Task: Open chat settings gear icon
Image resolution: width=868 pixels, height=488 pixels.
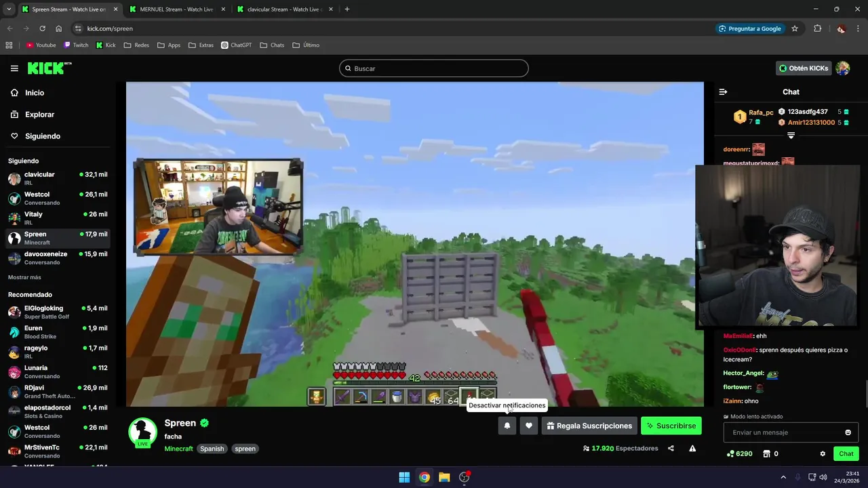Action: coord(823,453)
